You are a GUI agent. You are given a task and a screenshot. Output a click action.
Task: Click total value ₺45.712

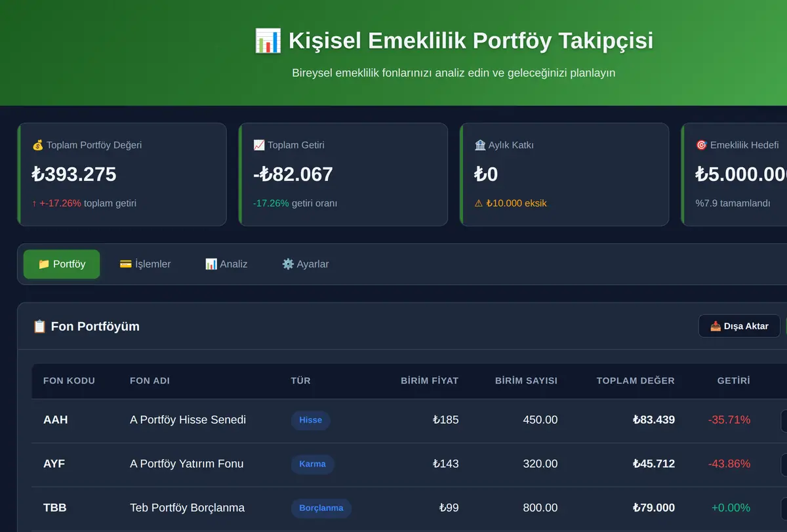click(654, 464)
